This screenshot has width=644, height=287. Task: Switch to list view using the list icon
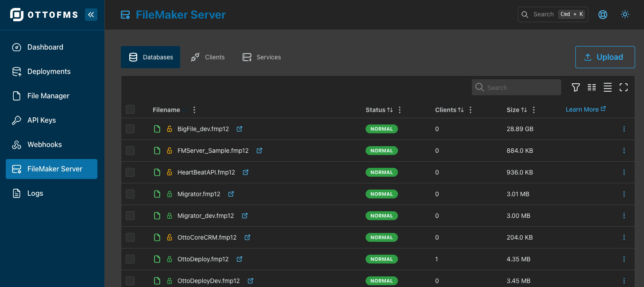pyautogui.click(x=608, y=87)
